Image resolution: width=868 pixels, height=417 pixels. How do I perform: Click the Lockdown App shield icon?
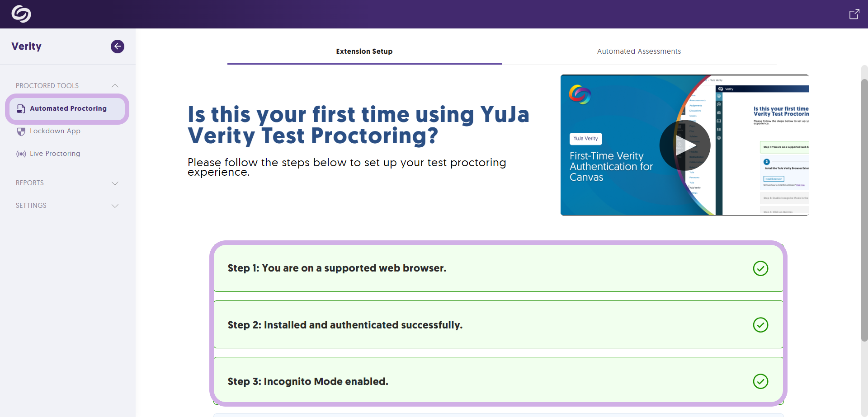(x=21, y=131)
